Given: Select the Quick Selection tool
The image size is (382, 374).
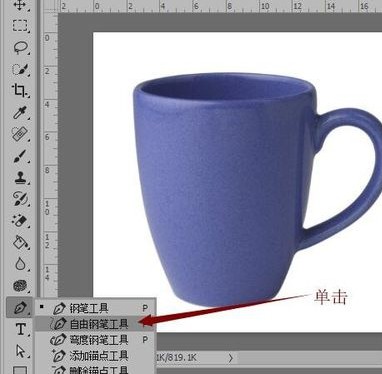Looking at the screenshot, I should tap(20, 69).
